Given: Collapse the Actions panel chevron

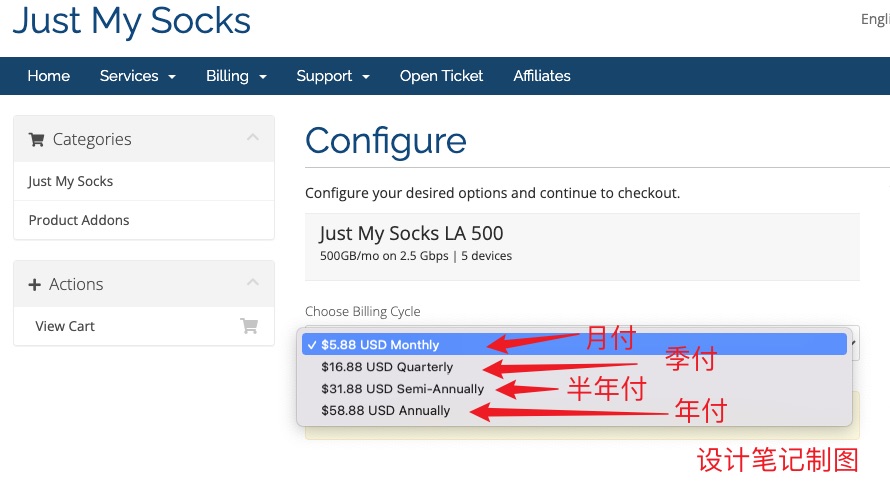Looking at the screenshot, I should click(x=252, y=283).
